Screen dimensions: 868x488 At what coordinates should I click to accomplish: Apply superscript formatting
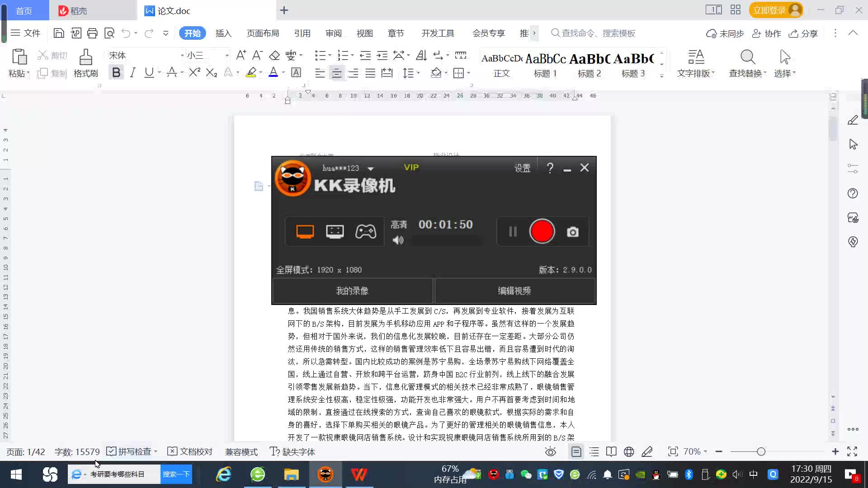click(x=194, y=72)
